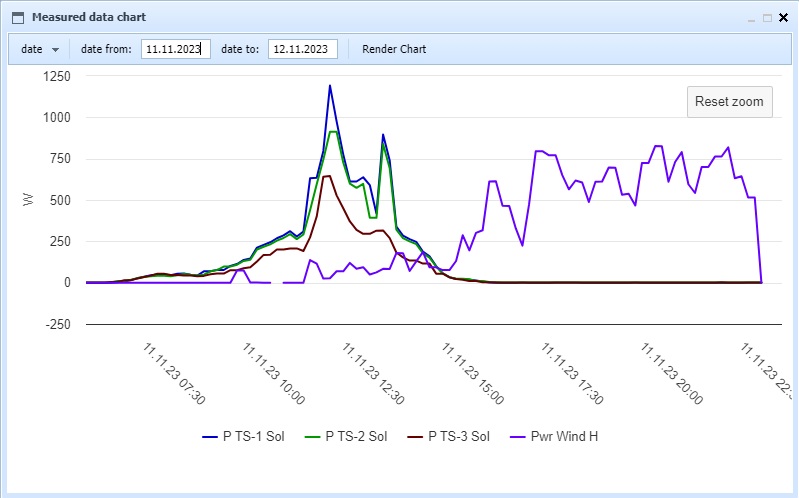Close the Measured data chart window
The height and width of the screenshot is (498, 799).
coord(784,18)
